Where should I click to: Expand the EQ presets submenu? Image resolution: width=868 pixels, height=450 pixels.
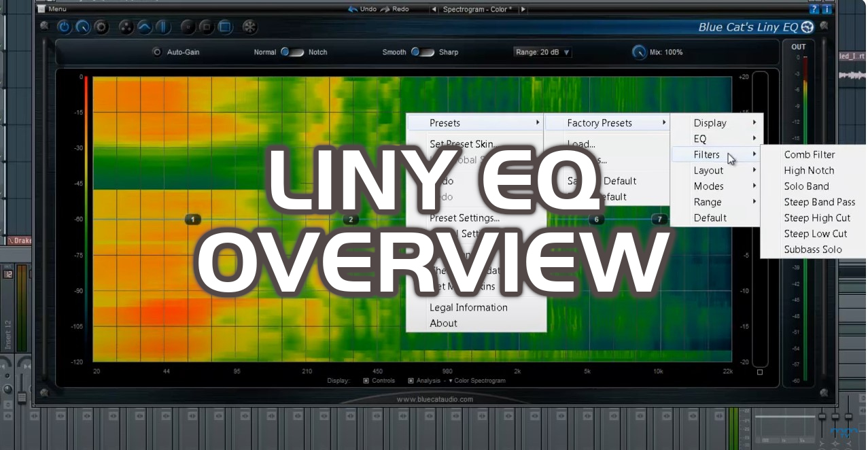pyautogui.click(x=716, y=139)
